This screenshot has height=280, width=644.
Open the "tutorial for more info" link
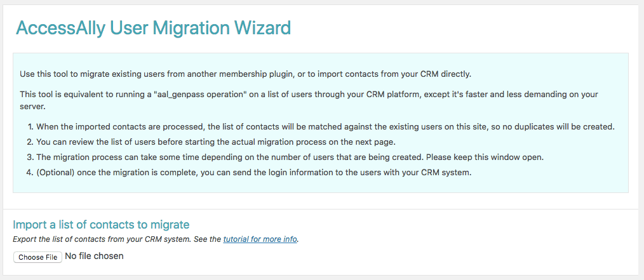click(x=260, y=239)
